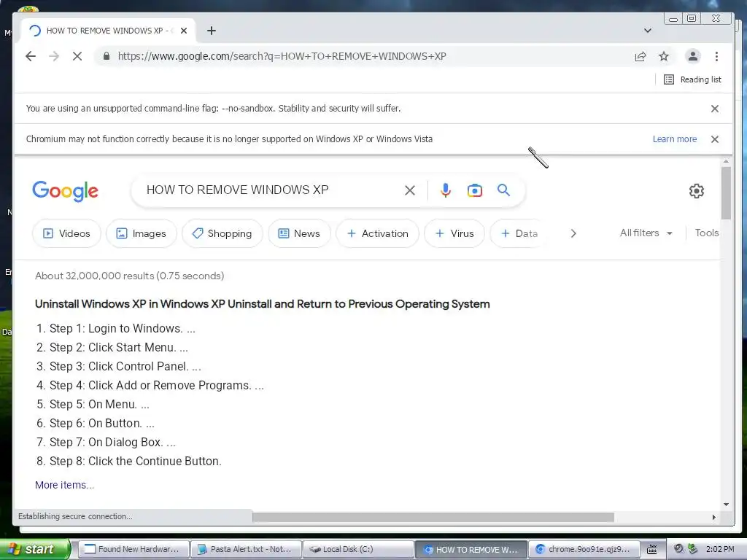
Task: Open Chromium three-dot menu
Action: click(x=716, y=56)
